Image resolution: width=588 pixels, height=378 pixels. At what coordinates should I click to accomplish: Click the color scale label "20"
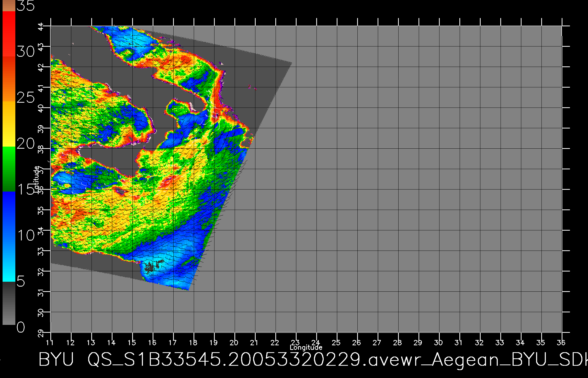pos(26,144)
